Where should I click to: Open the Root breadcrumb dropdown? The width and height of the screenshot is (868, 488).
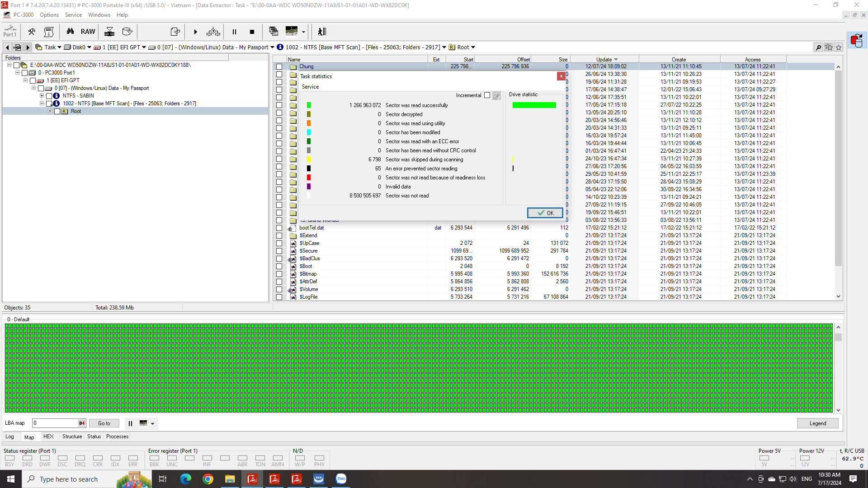[x=473, y=47]
